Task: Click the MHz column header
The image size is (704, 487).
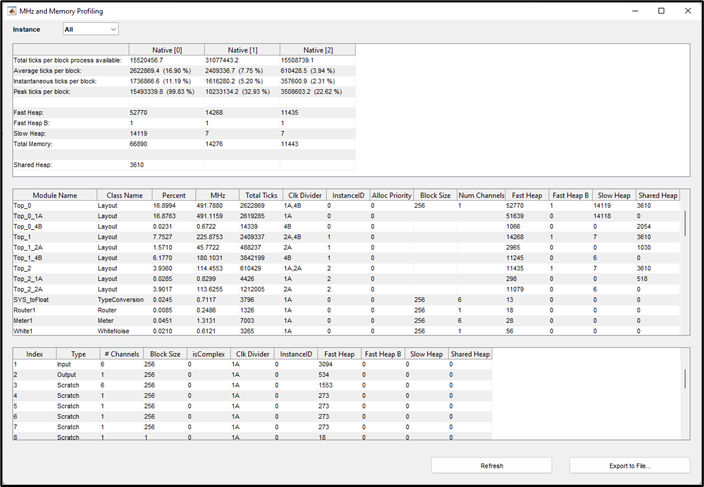Action: pos(217,195)
